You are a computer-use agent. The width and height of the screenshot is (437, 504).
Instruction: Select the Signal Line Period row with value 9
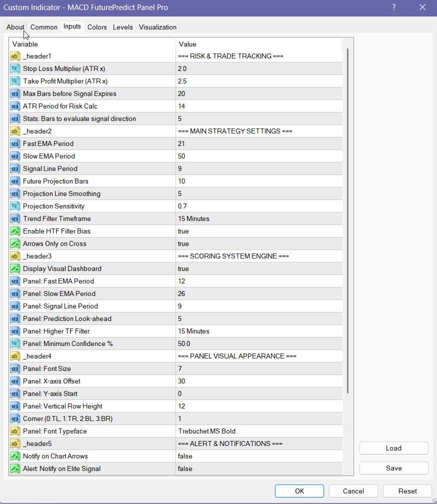176,169
